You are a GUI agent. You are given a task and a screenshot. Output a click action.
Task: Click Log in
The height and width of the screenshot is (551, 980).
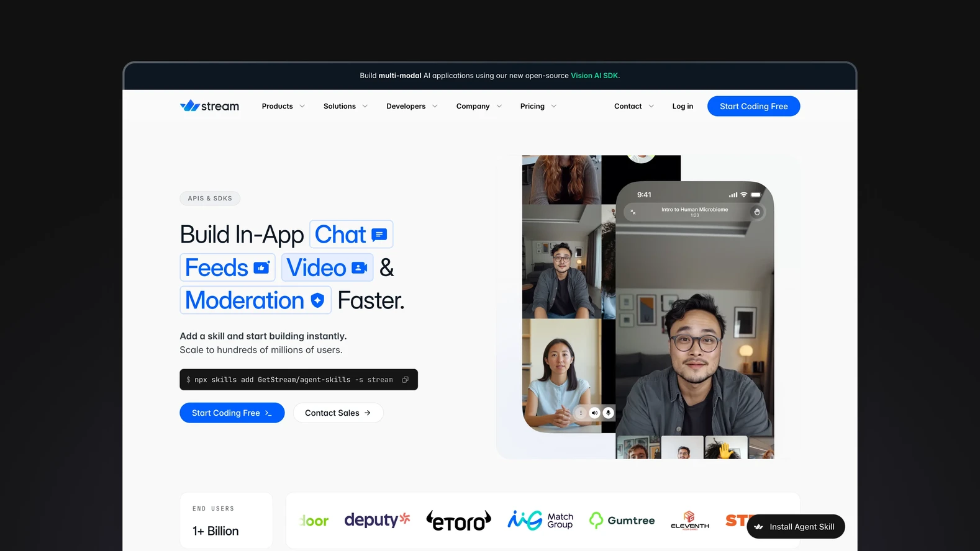683,106
